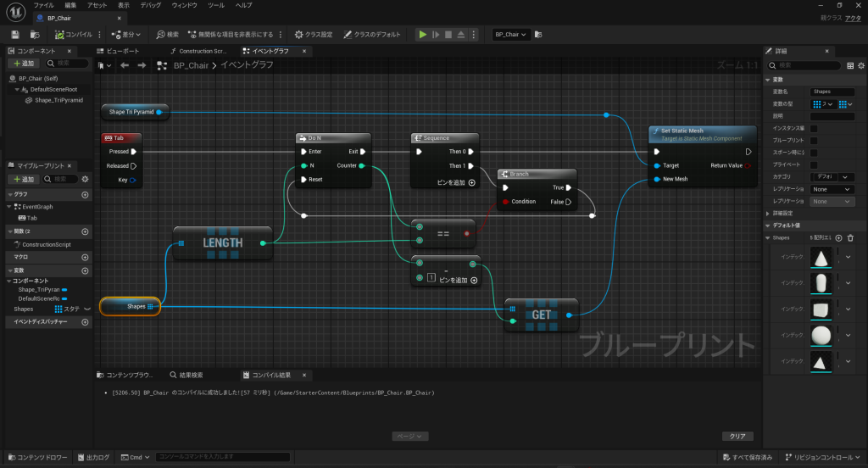The height and width of the screenshot is (468, 868).
Task: Click the settings gear in My Blueprint panel
Action: coord(84,179)
